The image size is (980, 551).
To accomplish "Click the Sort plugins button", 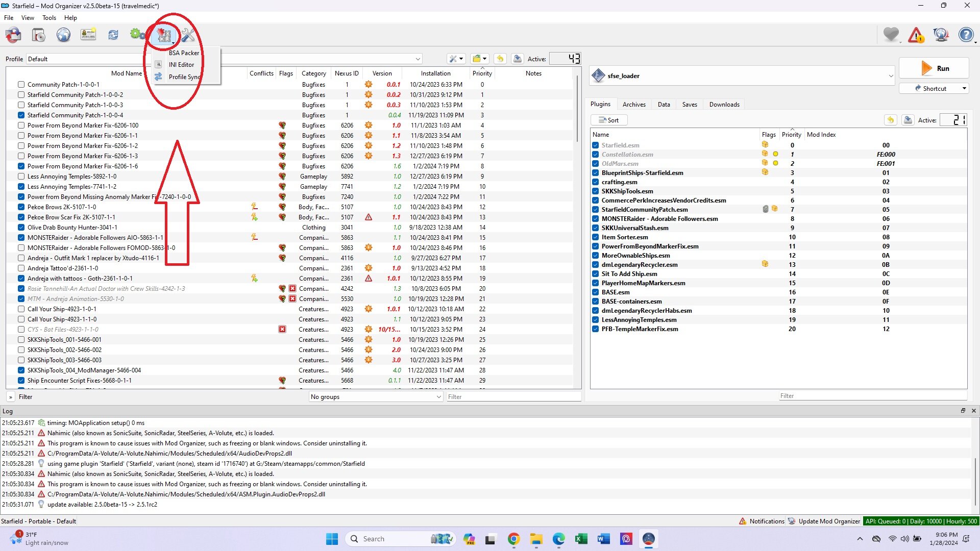I will (609, 120).
